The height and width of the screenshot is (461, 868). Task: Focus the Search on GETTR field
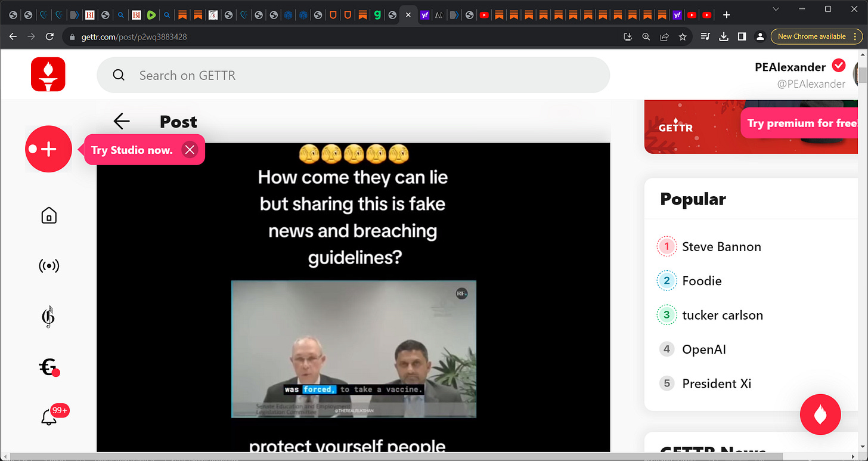click(x=353, y=75)
